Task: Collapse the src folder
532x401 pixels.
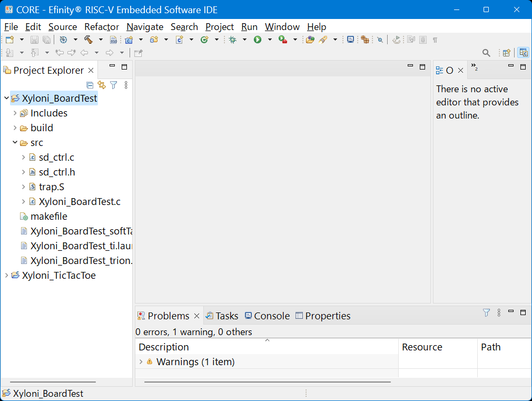Action: click(15, 143)
